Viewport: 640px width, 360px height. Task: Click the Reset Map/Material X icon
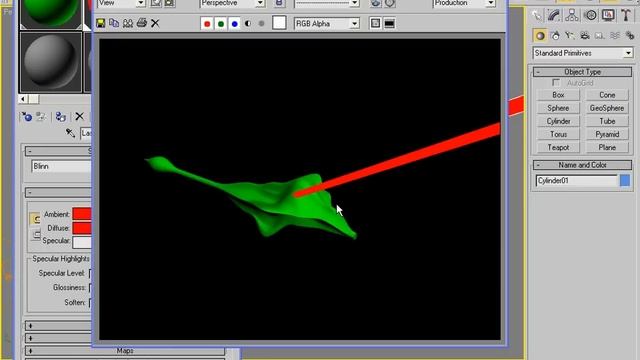coord(79,117)
